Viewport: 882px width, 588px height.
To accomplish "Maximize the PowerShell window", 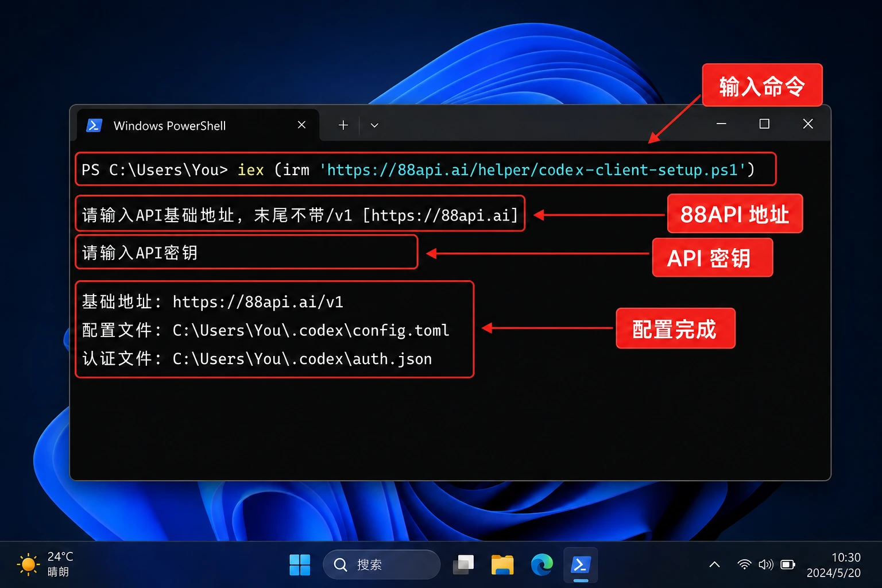I will tap(764, 123).
